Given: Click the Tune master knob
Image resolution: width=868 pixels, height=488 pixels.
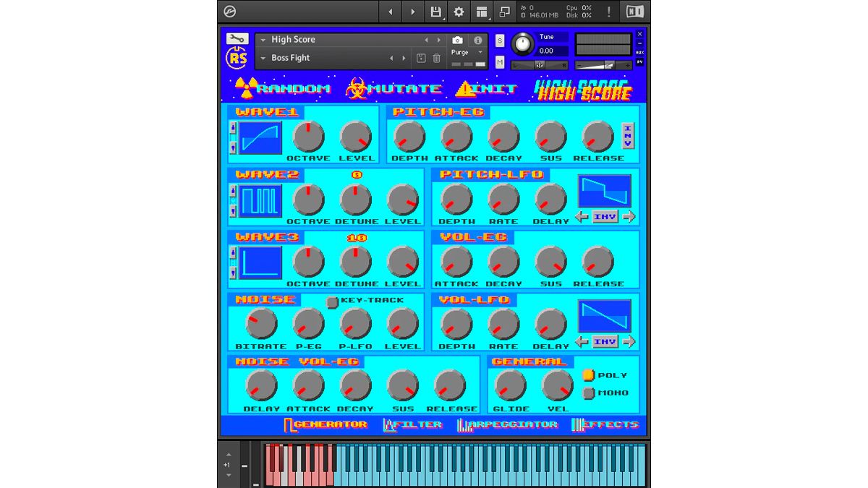Looking at the screenshot, I should (522, 44).
